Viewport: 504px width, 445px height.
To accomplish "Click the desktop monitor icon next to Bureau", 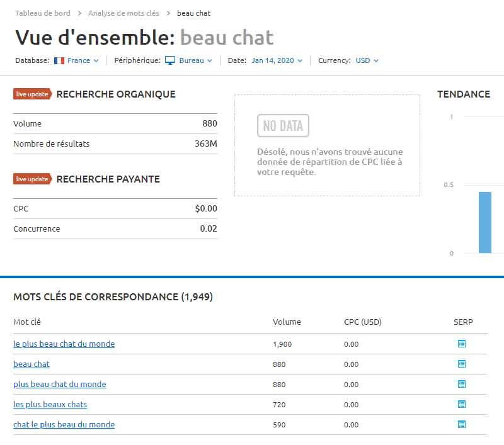I will coord(169,60).
